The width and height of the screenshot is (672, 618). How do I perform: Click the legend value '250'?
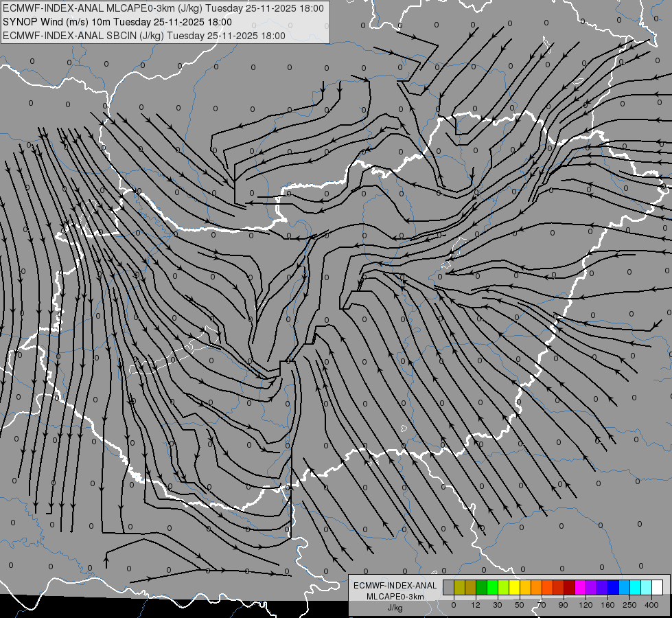[629, 605]
